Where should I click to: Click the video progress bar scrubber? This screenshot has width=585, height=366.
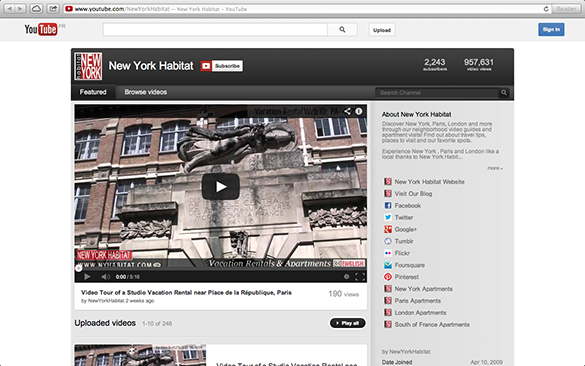coord(78,268)
